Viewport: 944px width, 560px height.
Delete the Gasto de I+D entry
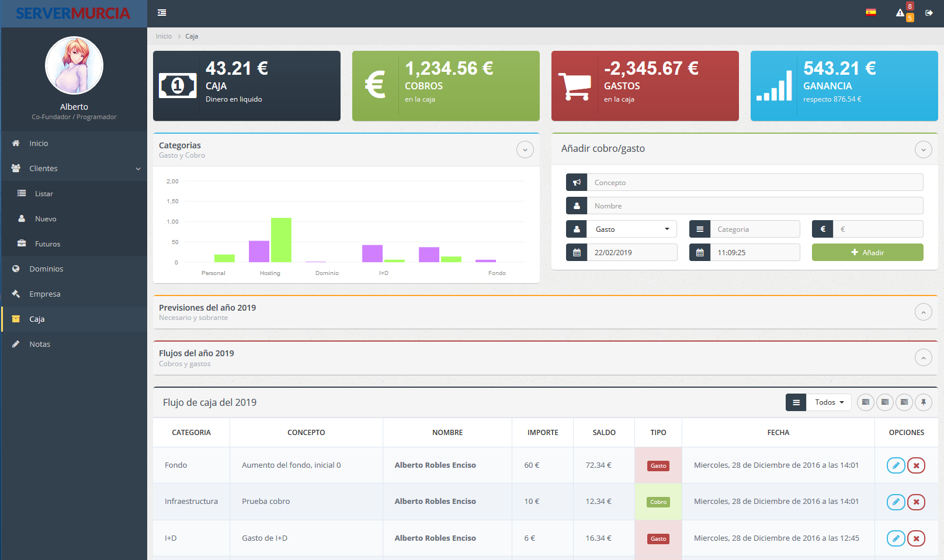[916, 538]
